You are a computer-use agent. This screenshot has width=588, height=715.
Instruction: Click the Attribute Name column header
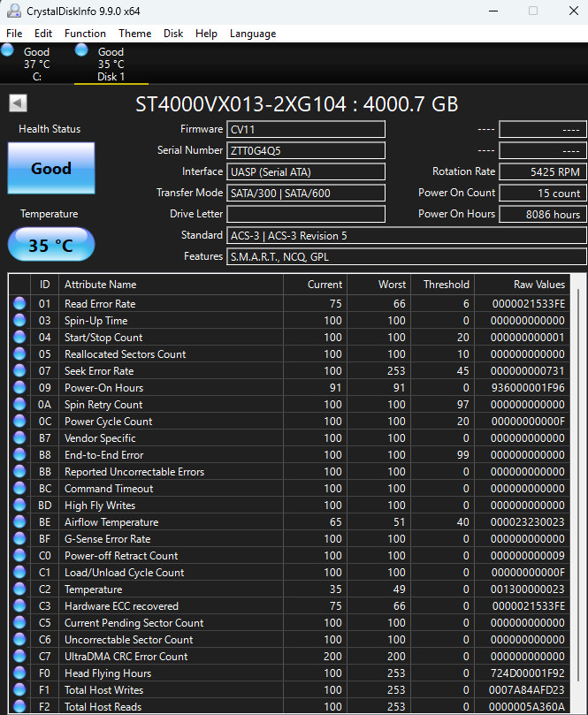(171, 284)
